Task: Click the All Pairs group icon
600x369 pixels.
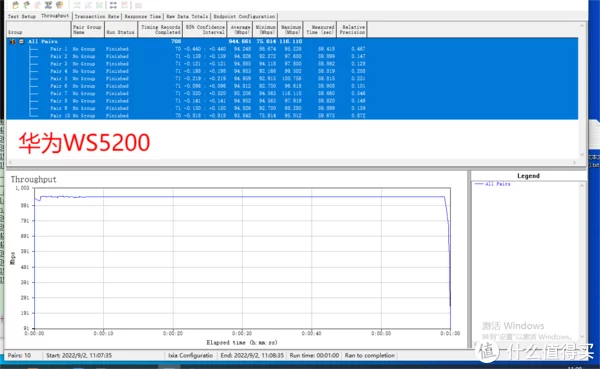Action: (x=13, y=41)
